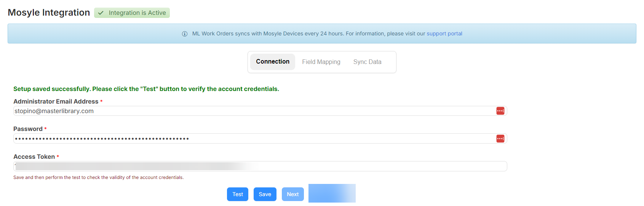Click the Access Token label

pyautogui.click(x=34, y=156)
